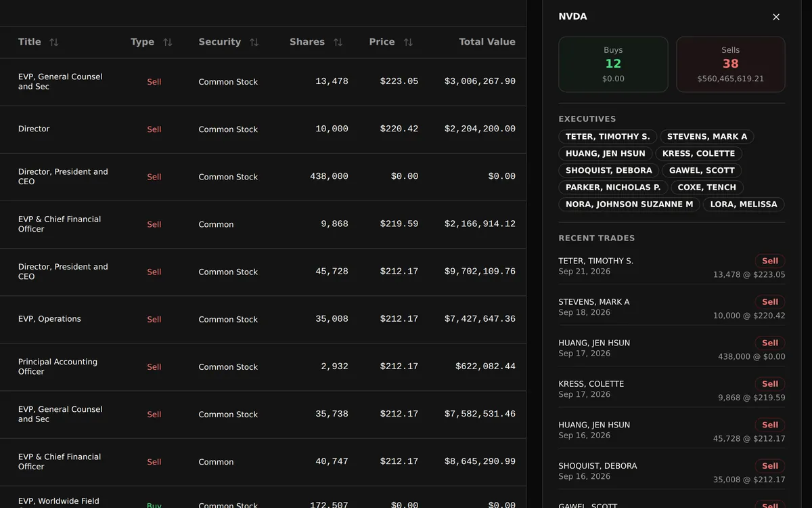Screen dimensions: 812x508
Task: Select Principal Accounting Officer row title
Action: [58, 366]
